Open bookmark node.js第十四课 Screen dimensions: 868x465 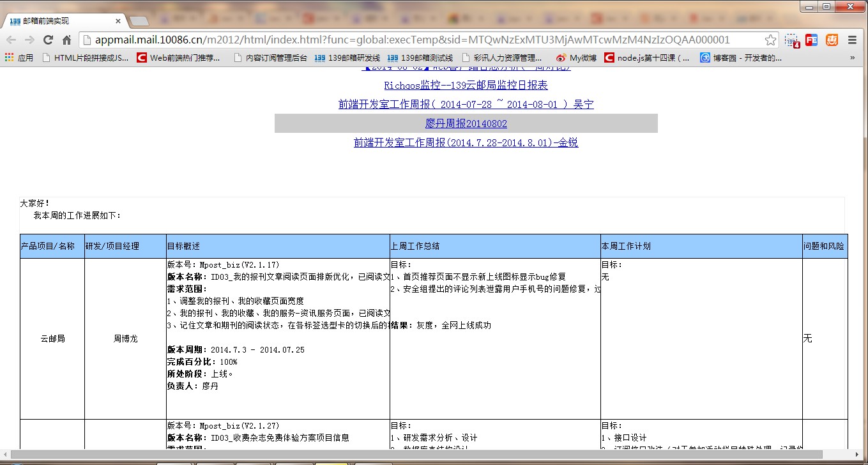pos(647,57)
